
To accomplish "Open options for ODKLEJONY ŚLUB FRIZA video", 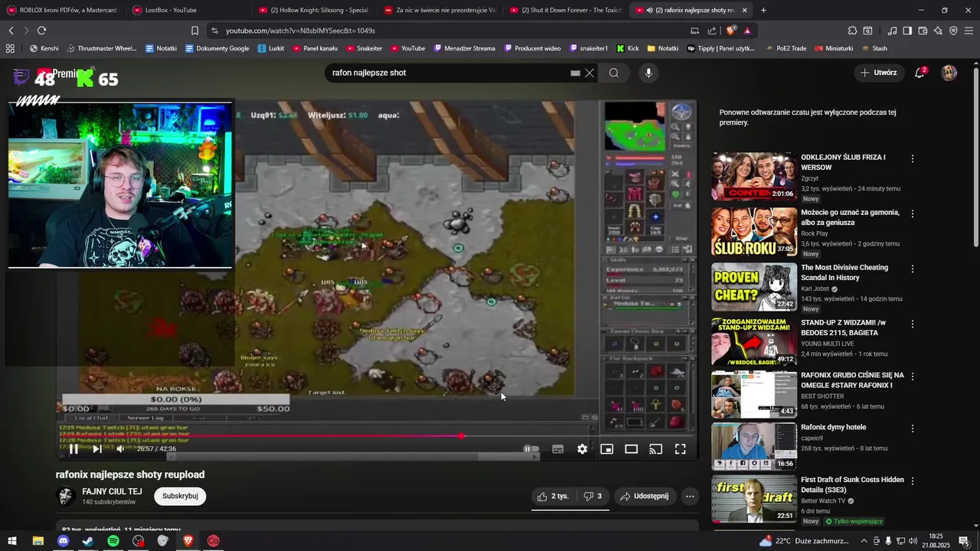I will click(912, 158).
